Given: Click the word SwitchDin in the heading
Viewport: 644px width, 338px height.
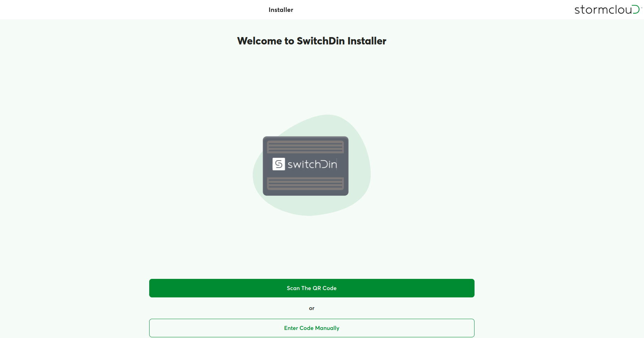Looking at the screenshot, I should (321, 41).
